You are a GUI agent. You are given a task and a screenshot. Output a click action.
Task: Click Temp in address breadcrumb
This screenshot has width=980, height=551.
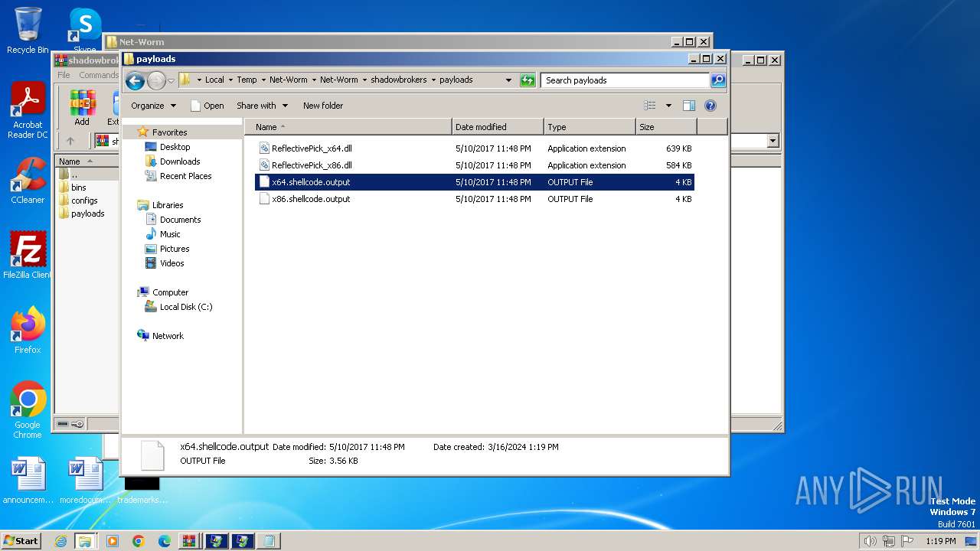(247, 80)
